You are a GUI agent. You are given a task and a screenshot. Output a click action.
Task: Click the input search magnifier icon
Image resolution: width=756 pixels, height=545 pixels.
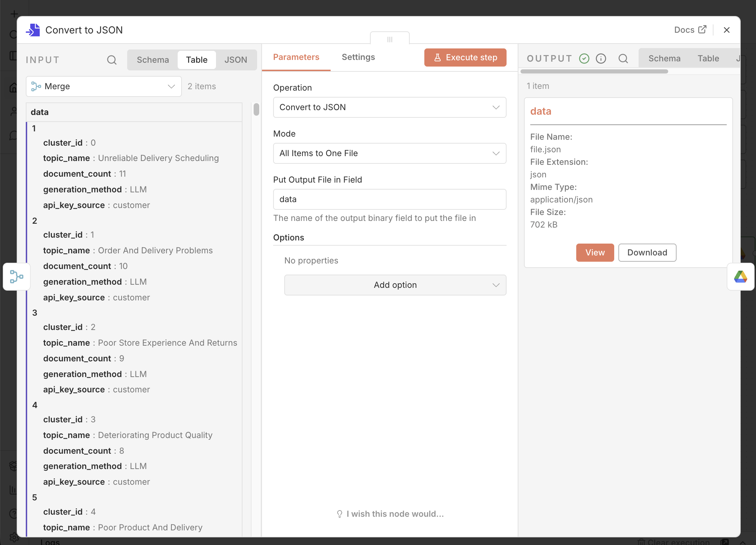(x=111, y=60)
